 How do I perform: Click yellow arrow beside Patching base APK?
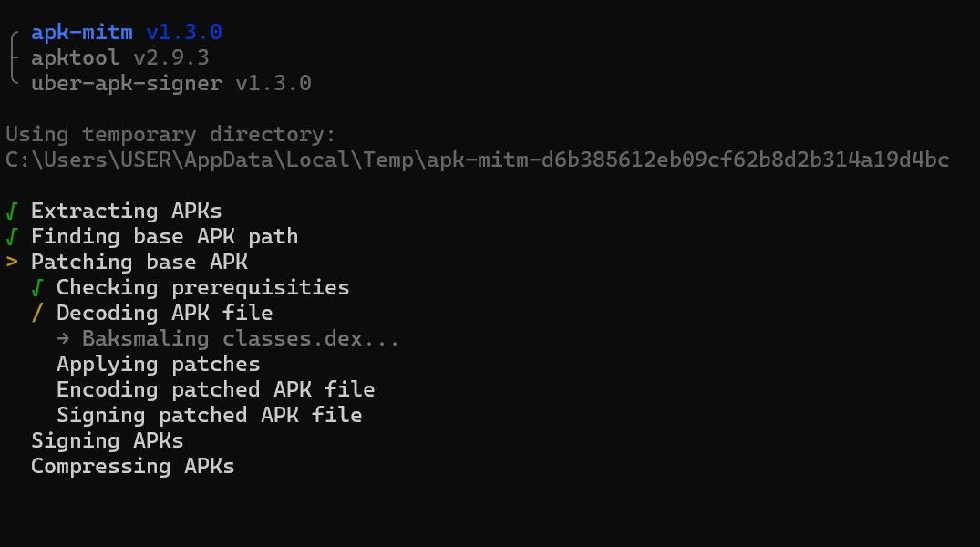point(12,262)
